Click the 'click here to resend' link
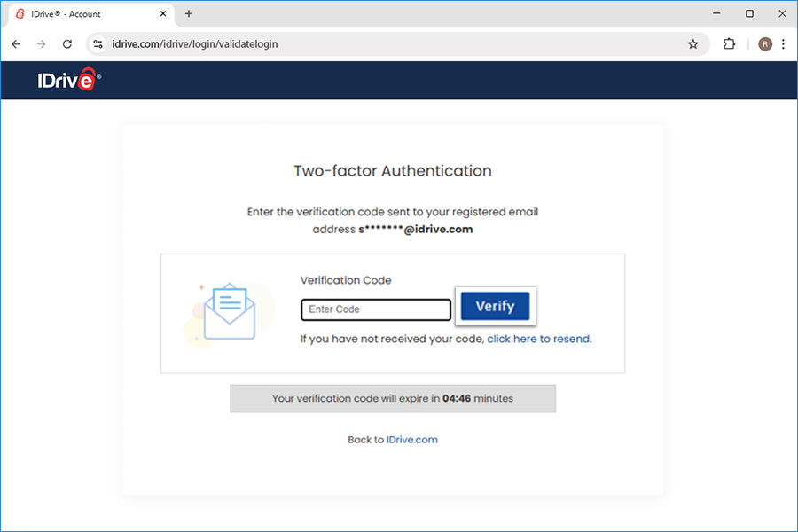 [539, 339]
